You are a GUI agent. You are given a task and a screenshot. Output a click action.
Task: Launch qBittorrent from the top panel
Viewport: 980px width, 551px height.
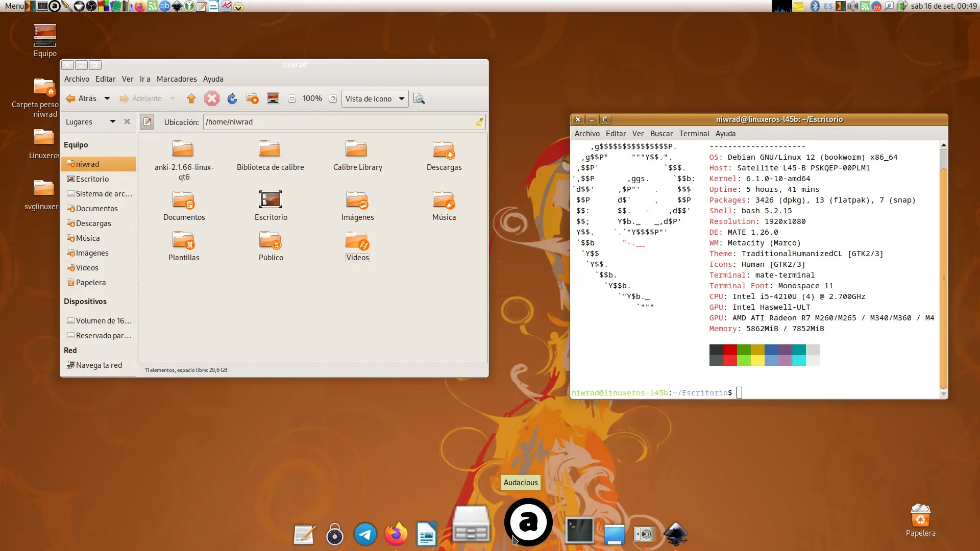(x=164, y=6)
